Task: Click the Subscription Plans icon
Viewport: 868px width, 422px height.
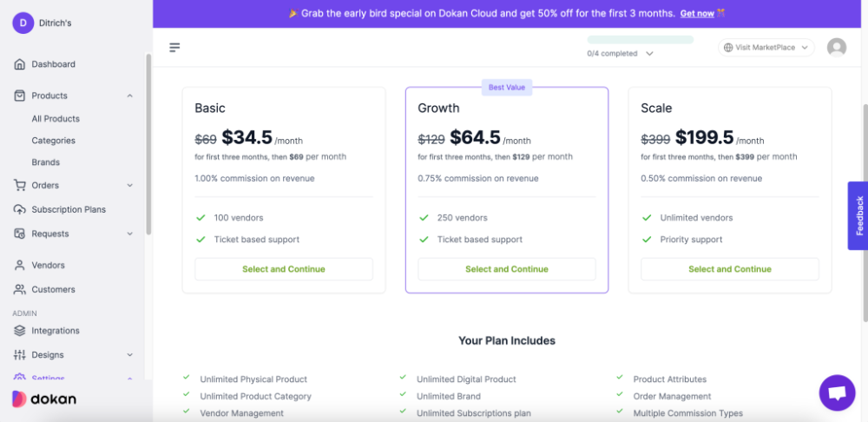Action: [x=20, y=209]
